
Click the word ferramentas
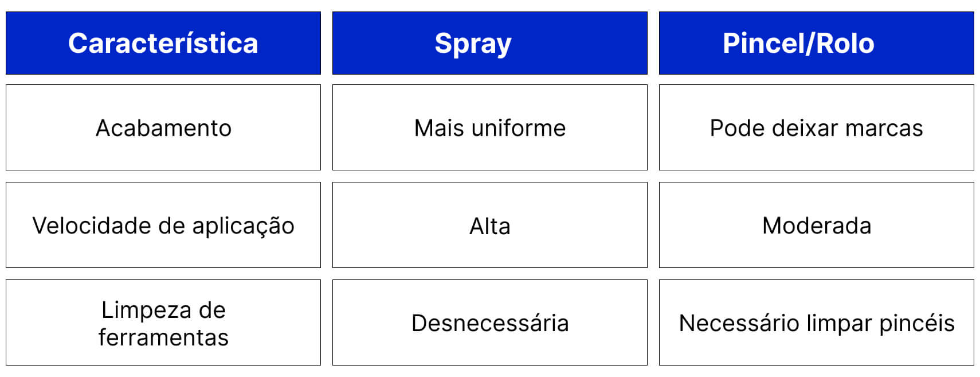click(x=163, y=337)
